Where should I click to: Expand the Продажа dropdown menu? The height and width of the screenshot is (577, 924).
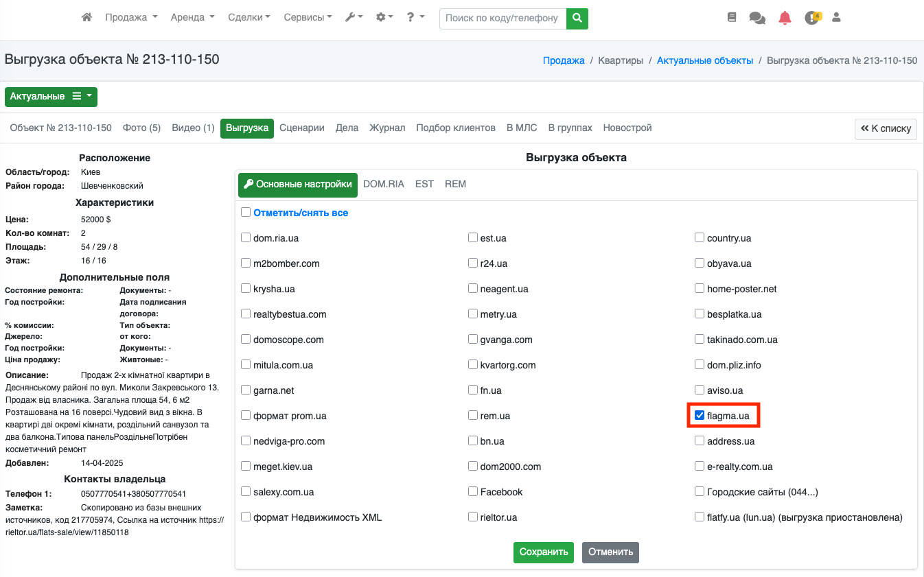pos(131,18)
